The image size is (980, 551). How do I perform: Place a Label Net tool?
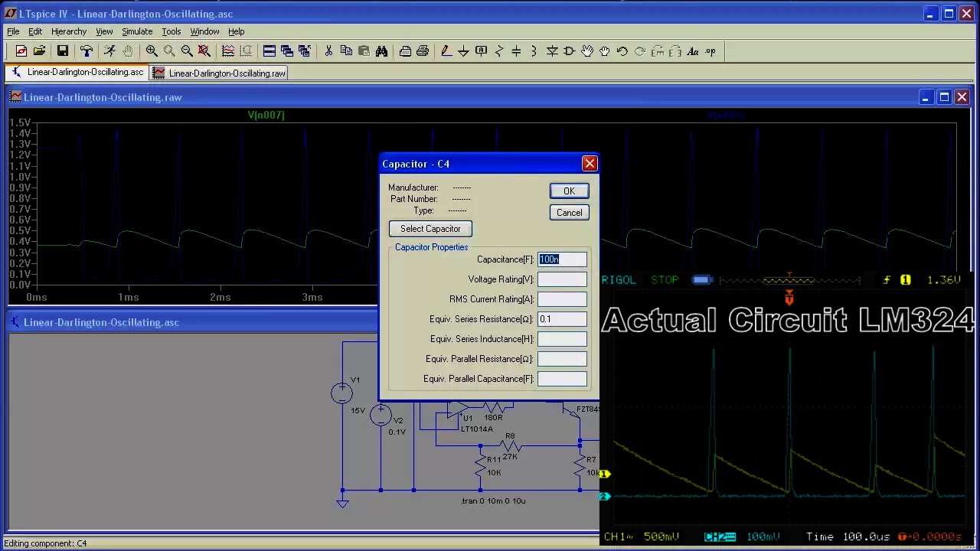(x=481, y=51)
